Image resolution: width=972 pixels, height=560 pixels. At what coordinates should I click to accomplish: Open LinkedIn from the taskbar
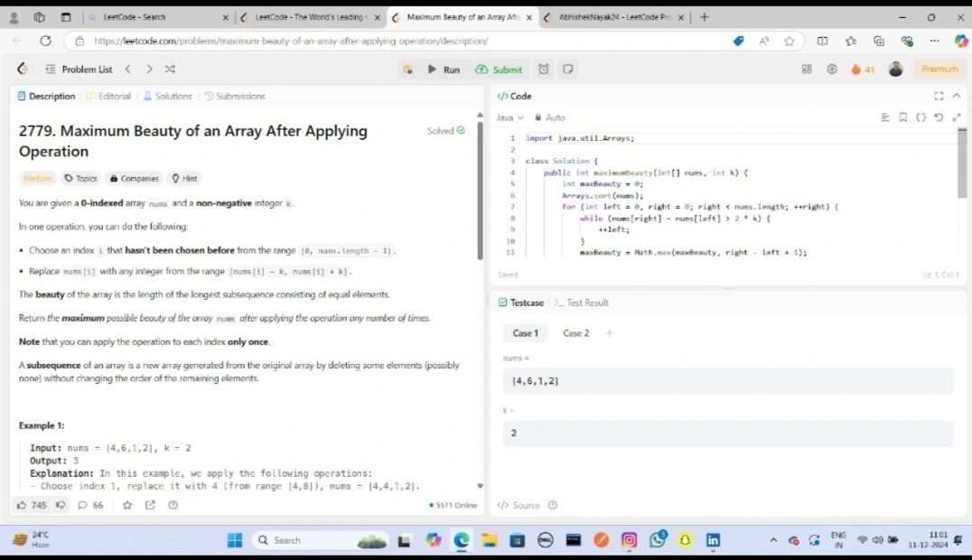click(x=713, y=540)
